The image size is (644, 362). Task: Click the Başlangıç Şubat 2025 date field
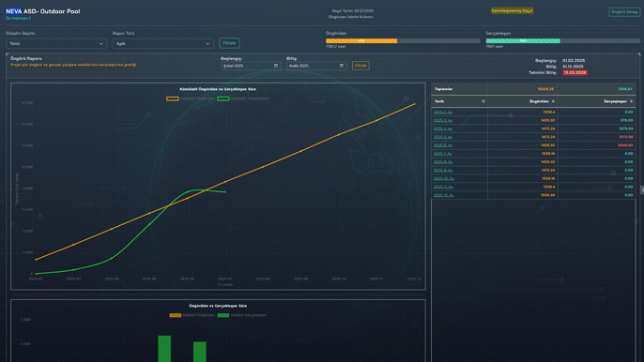pos(251,66)
